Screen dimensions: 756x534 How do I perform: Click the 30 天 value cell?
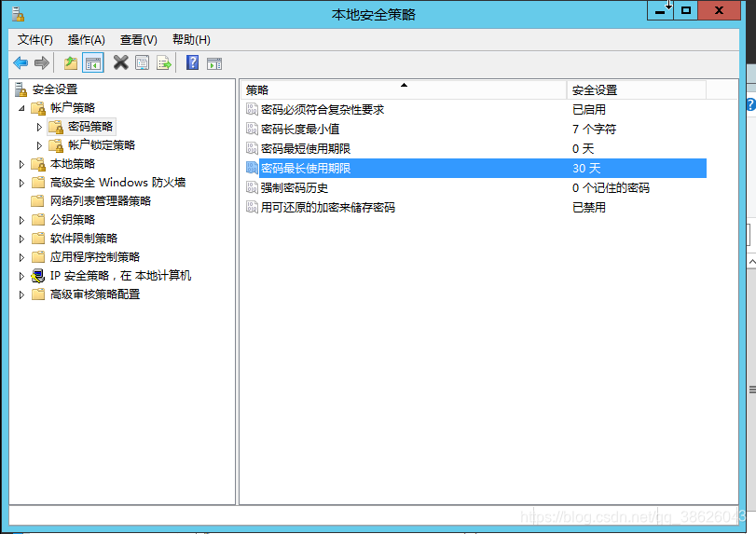click(x=586, y=168)
